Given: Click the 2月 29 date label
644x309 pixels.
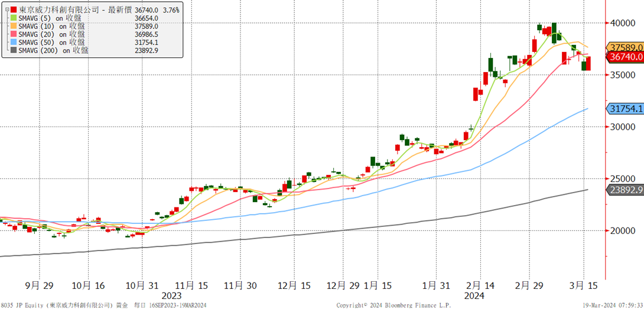Looking at the screenshot, I should [x=529, y=285].
